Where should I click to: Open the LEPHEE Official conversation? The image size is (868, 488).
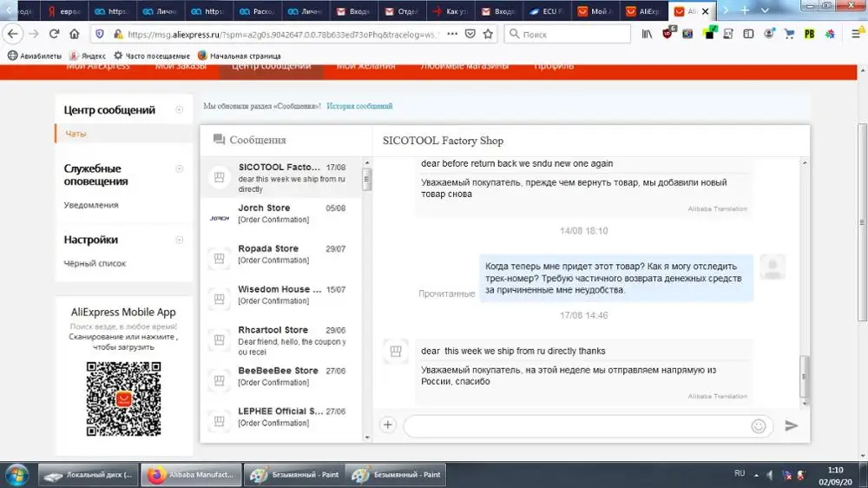(281, 421)
